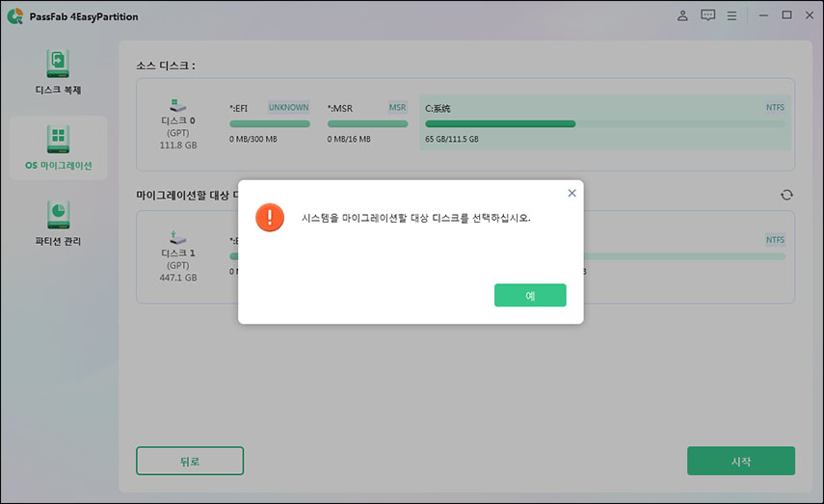Select the 디스크 1 target disk icon
The height and width of the screenshot is (504, 824).
(x=177, y=236)
